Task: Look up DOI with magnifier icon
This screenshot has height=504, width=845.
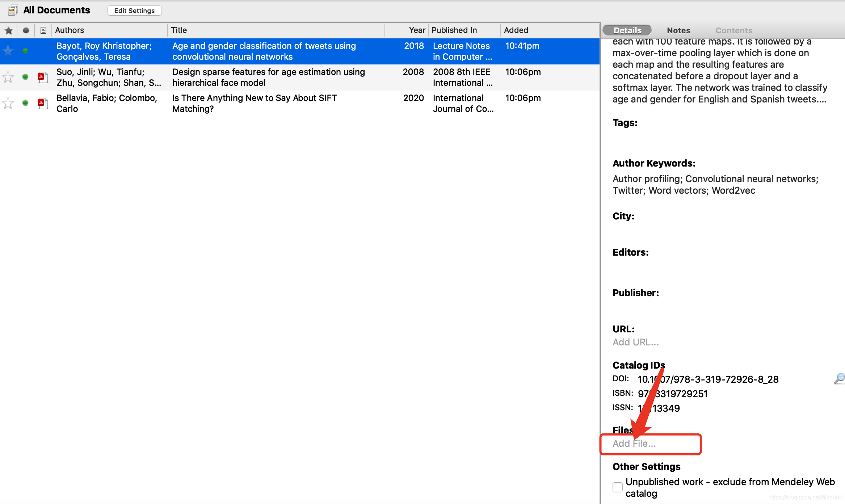Action: tap(839, 379)
